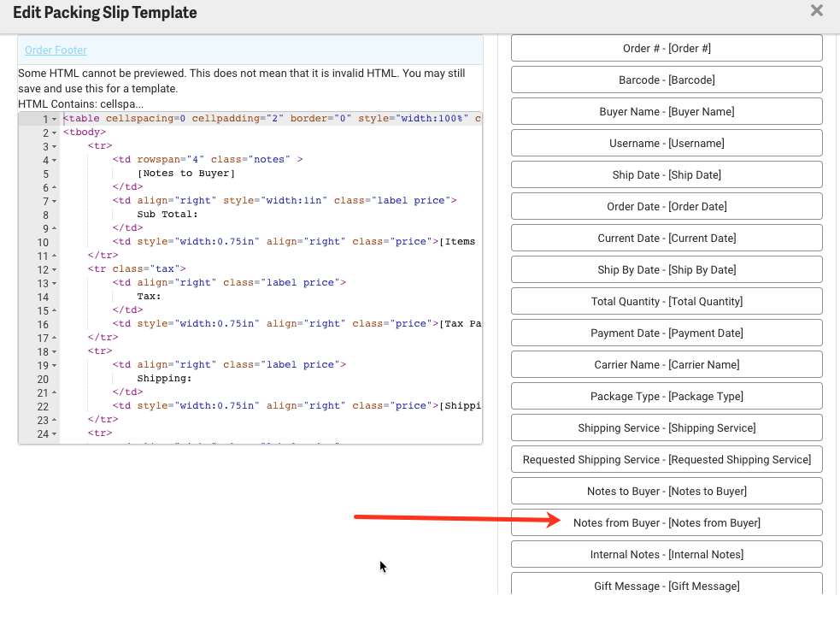This screenshot has height=619, width=840.
Task: Insert the Ship By Date field
Action: 666,269
